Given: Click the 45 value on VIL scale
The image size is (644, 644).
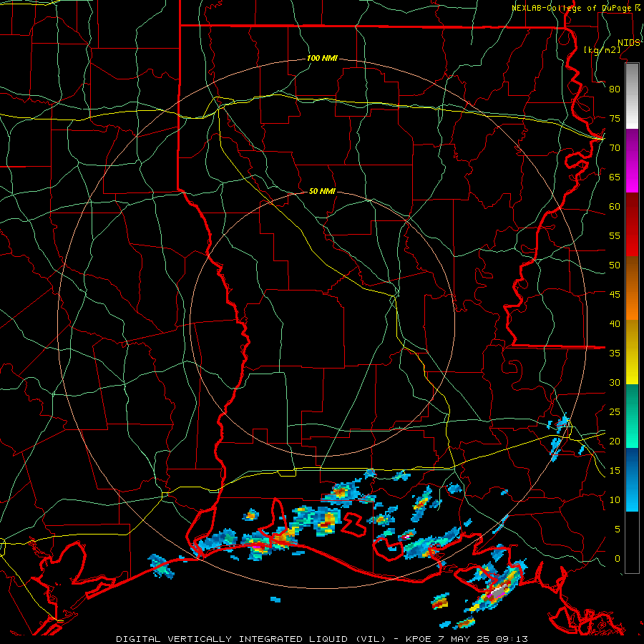Looking at the screenshot, I should 615,295.
